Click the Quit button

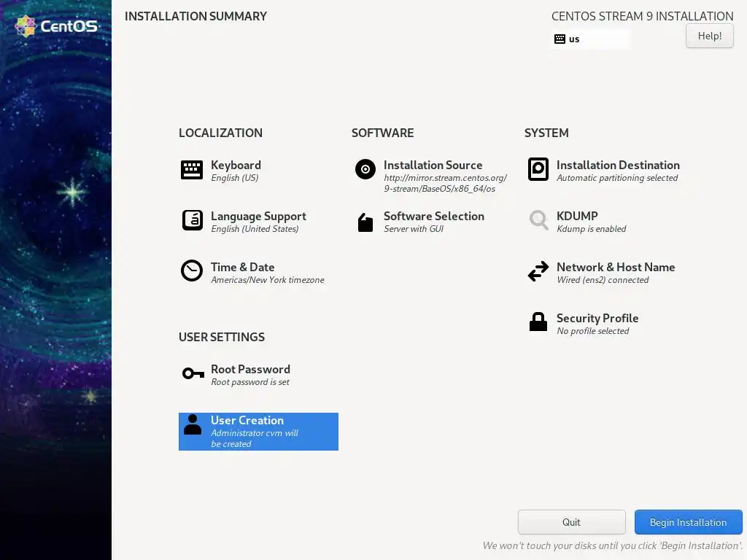point(571,522)
